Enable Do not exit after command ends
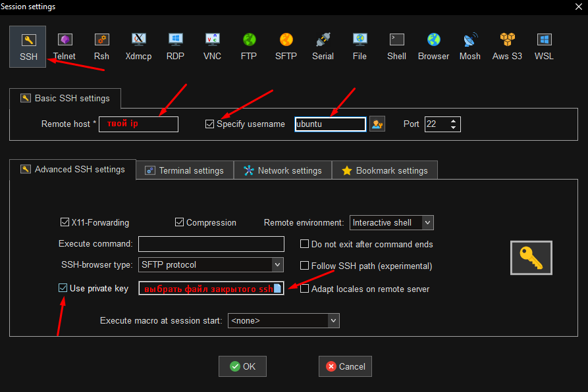 click(304, 244)
